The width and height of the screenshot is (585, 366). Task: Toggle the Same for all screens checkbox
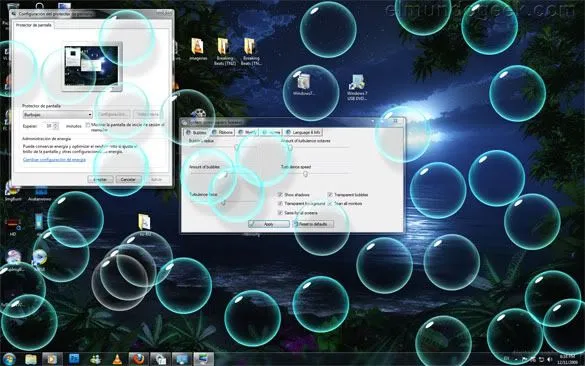(x=280, y=213)
